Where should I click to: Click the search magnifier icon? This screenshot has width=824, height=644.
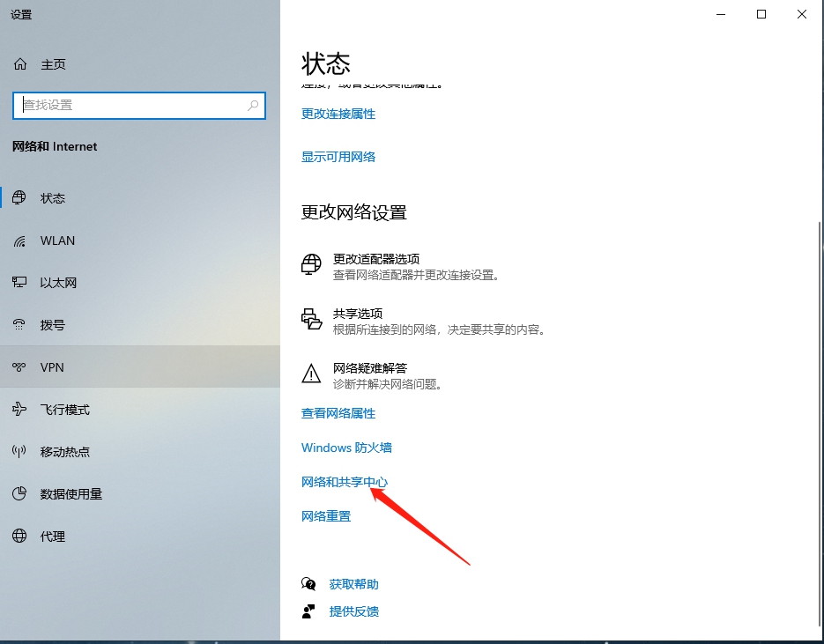(253, 105)
